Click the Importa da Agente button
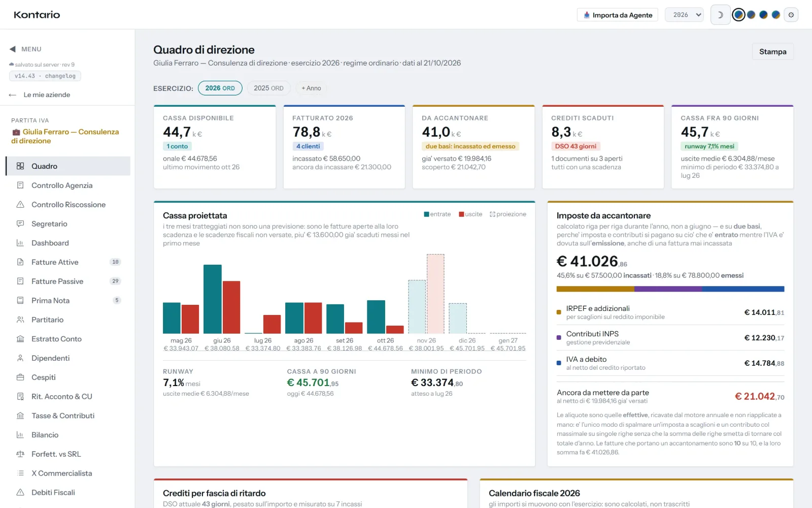The width and height of the screenshot is (812, 508). coord(618,15)
